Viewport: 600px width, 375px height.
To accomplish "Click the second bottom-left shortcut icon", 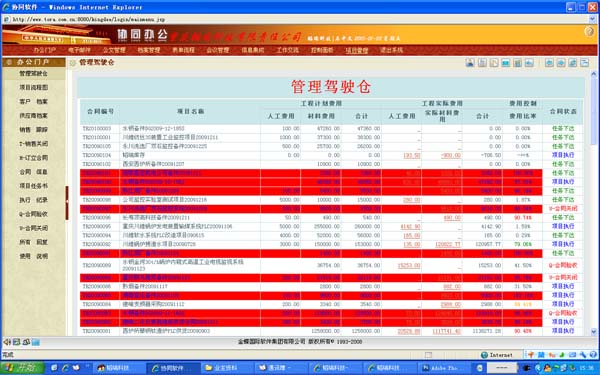I will (16, 342).
